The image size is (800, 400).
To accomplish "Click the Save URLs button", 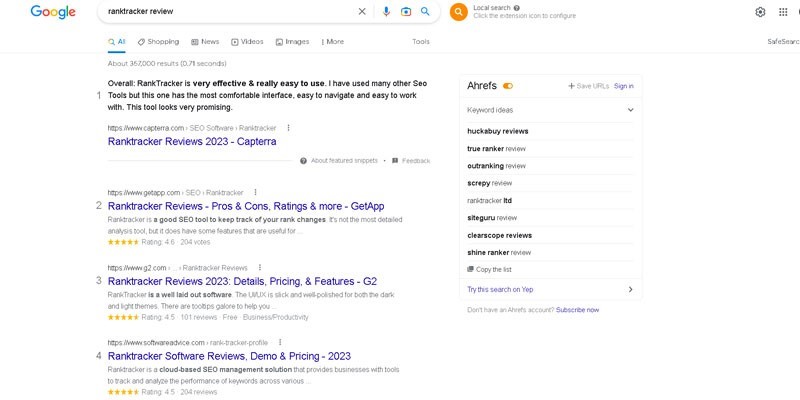I will [589, 86].
